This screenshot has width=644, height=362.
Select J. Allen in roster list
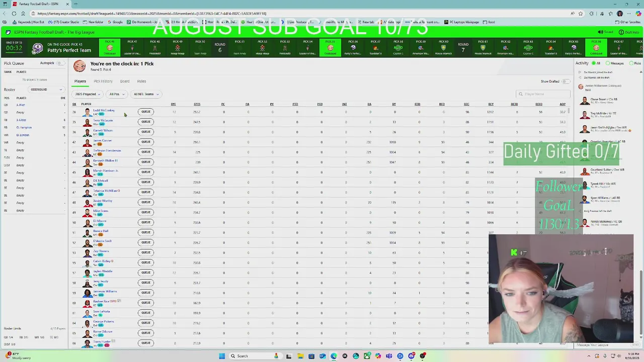pyautogui.click(x=21, y=105)
